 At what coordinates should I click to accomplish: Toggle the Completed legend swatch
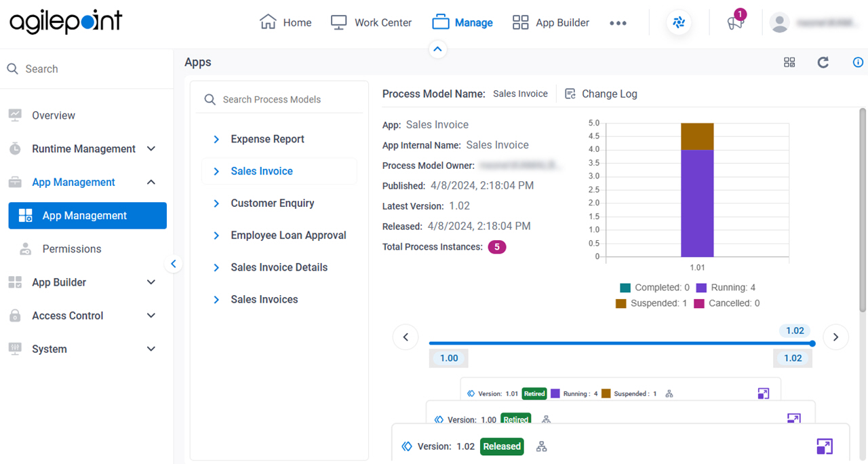click(625, 288)
